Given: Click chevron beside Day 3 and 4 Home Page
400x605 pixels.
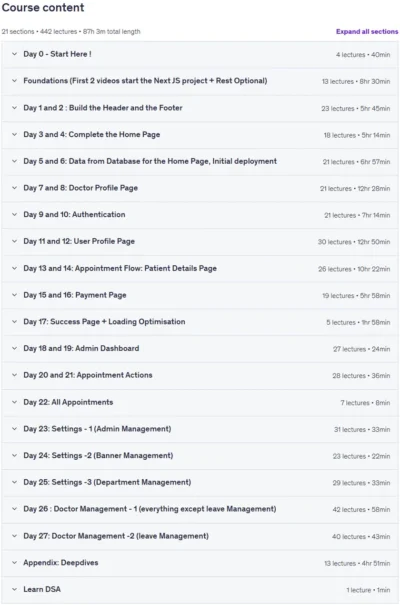Looking at the screenshot, I should pos(14,134).
